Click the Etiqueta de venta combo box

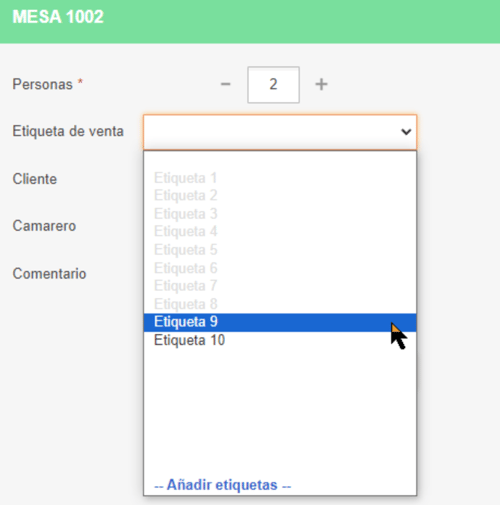point(280,132)
